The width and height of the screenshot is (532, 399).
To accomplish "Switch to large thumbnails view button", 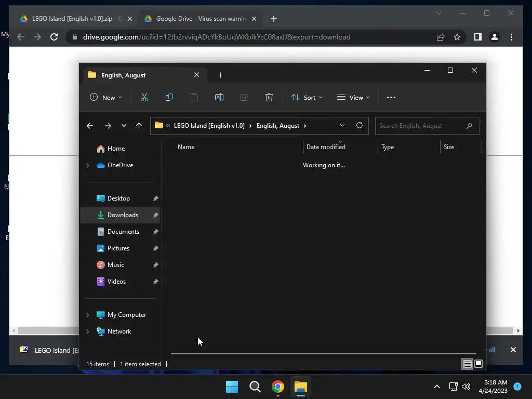I will tap(478, 364).
